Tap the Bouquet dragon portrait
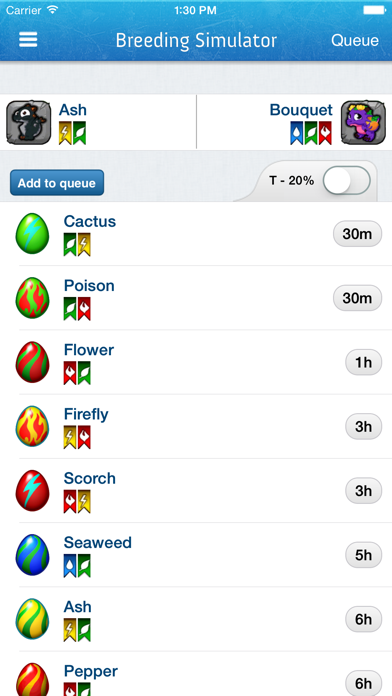Viewport: 392px width, 696px height. point(363,122)
